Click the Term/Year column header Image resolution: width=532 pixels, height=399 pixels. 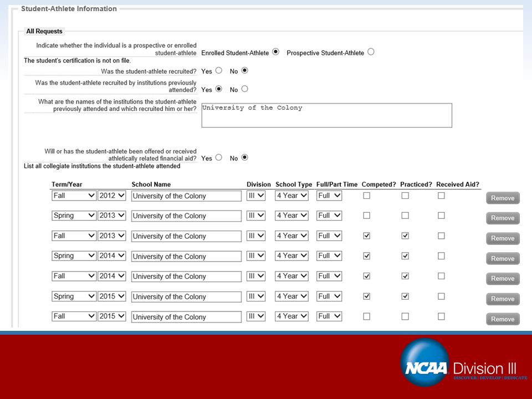pos(67,184)
